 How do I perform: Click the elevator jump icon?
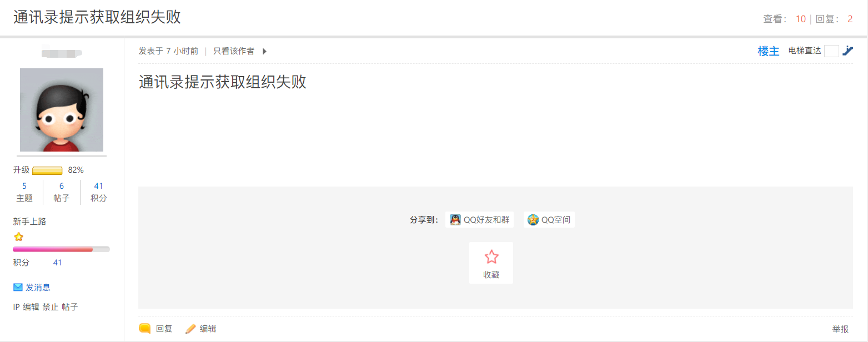coord(847,51)
